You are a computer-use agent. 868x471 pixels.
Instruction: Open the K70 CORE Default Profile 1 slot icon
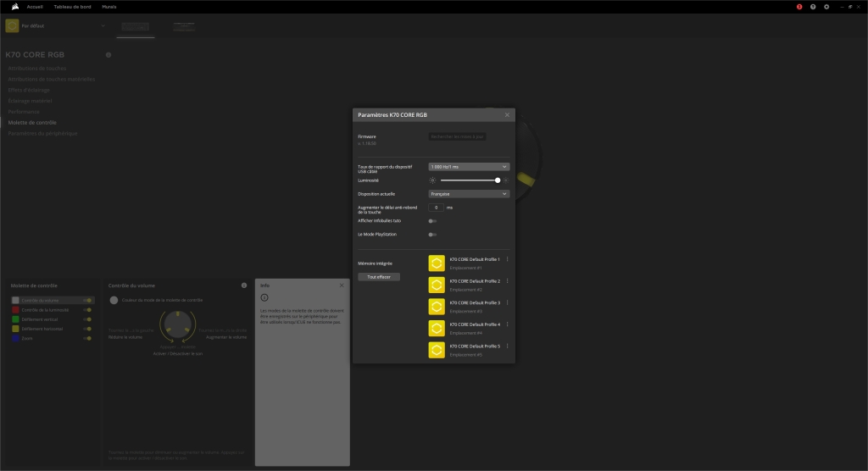coord(437,263)
